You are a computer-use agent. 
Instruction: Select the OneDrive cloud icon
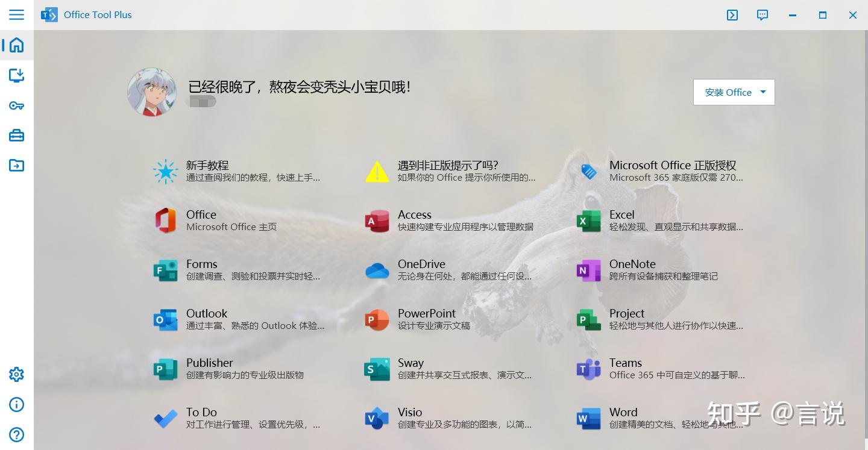coord(376,271)
